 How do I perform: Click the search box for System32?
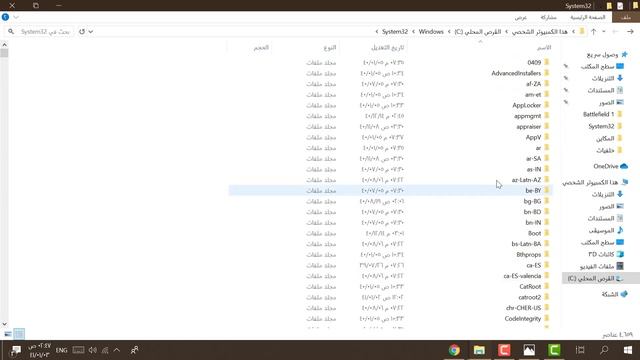point(40,31)
